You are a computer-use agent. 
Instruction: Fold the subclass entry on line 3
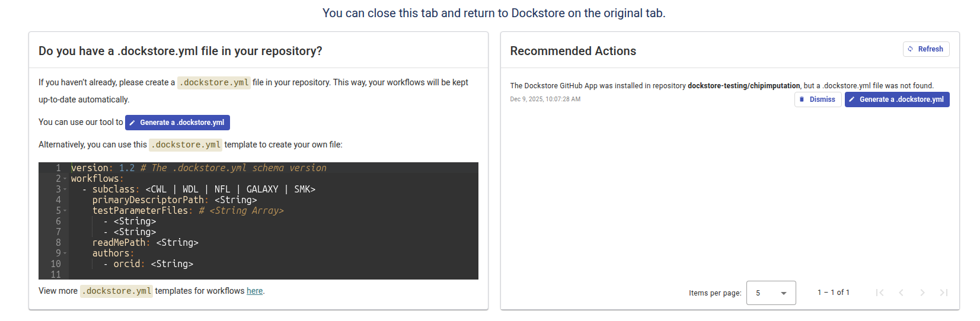pos(65,190)
